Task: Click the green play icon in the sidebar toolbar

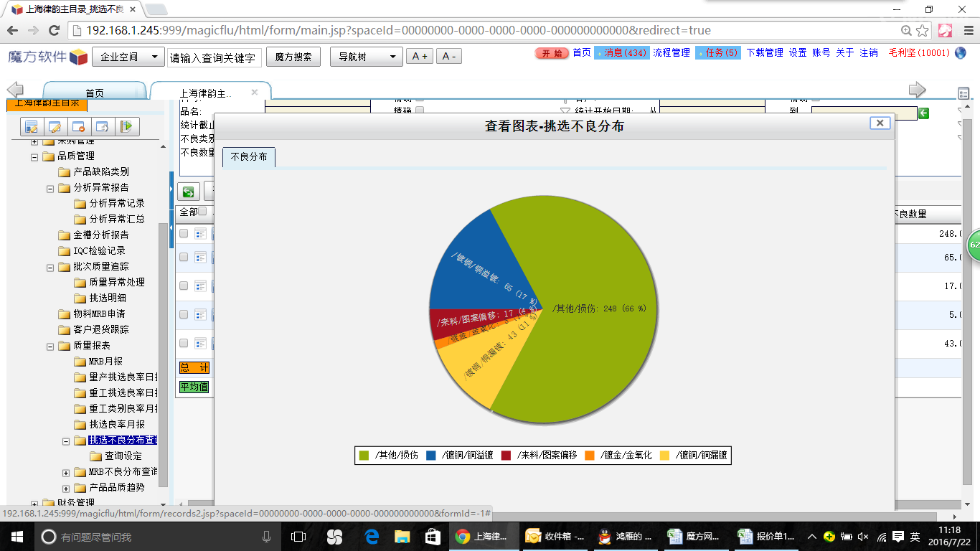Action: pyautogui.click(x=126, y=127)
